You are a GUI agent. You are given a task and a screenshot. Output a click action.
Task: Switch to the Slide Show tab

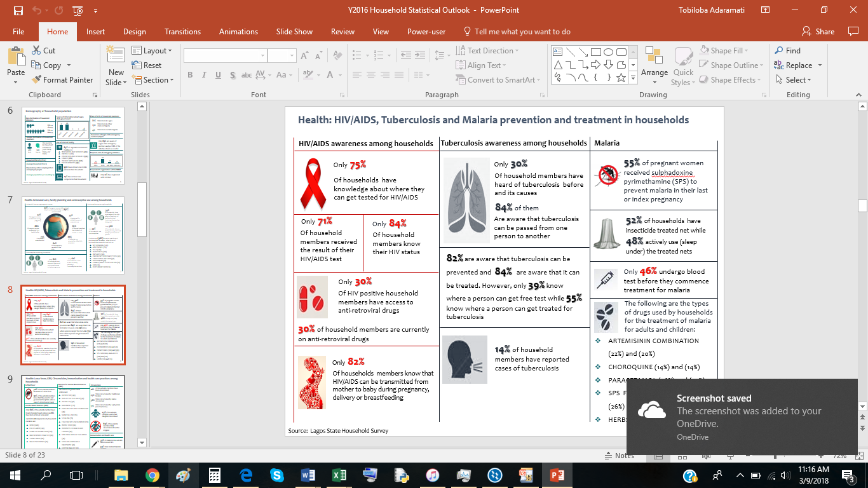294,32
